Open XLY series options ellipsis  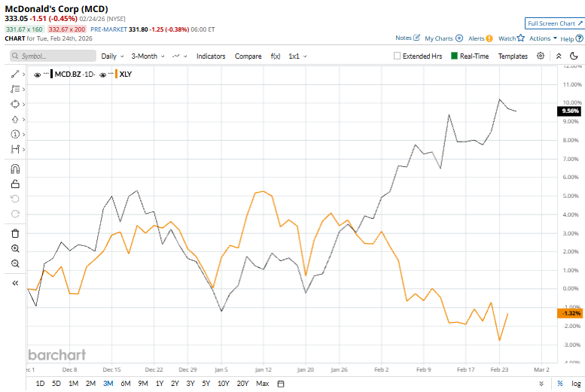111,74
